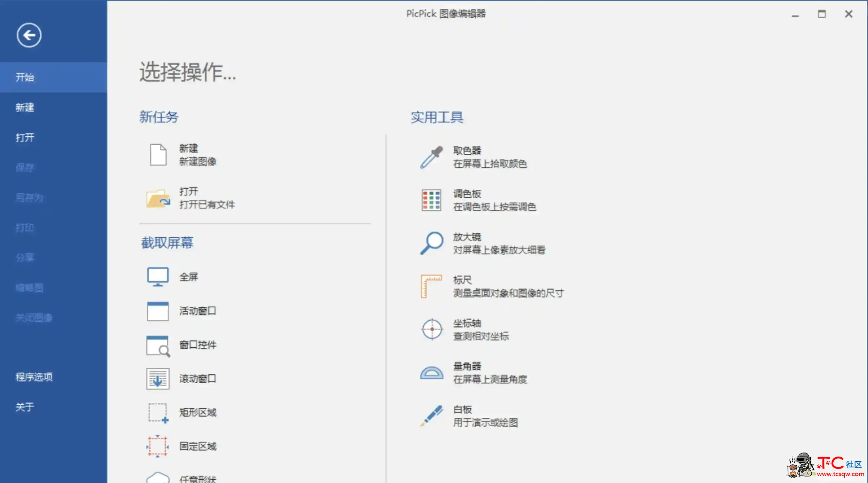Screen dimensions: 868x483
Task: Select 新建 in the left sidebar
Action: [54, 107]
